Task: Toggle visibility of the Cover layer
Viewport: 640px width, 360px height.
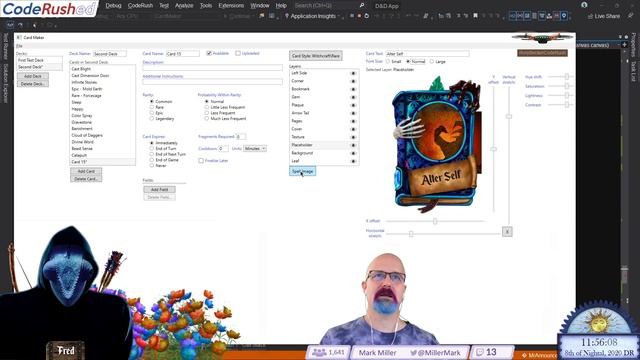Action: [x=353, y=129]
